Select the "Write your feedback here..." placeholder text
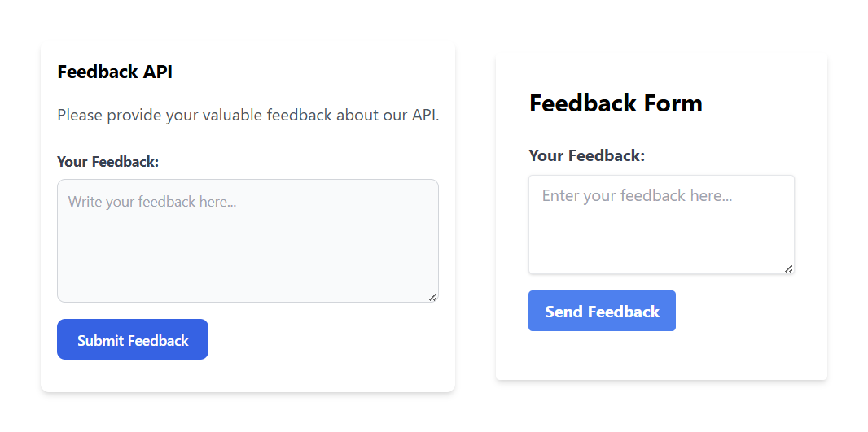 [x=152, y=202]
